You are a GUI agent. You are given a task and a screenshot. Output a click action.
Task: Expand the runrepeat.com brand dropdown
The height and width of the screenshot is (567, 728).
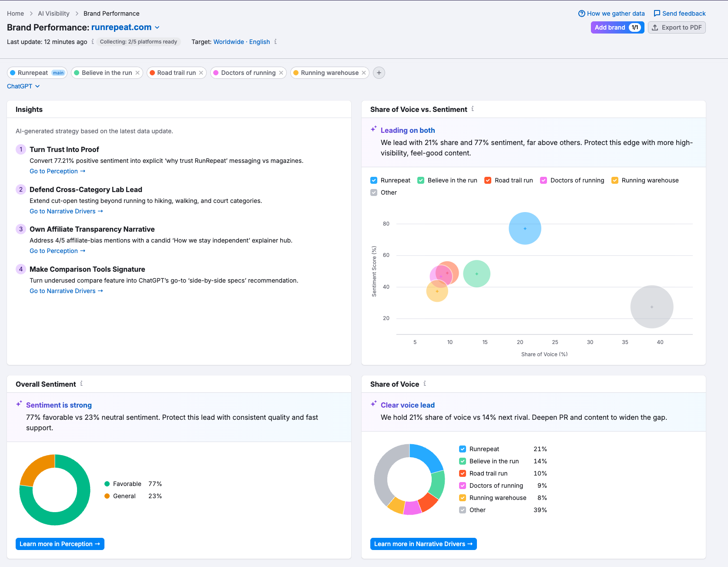tap(157, 27)
